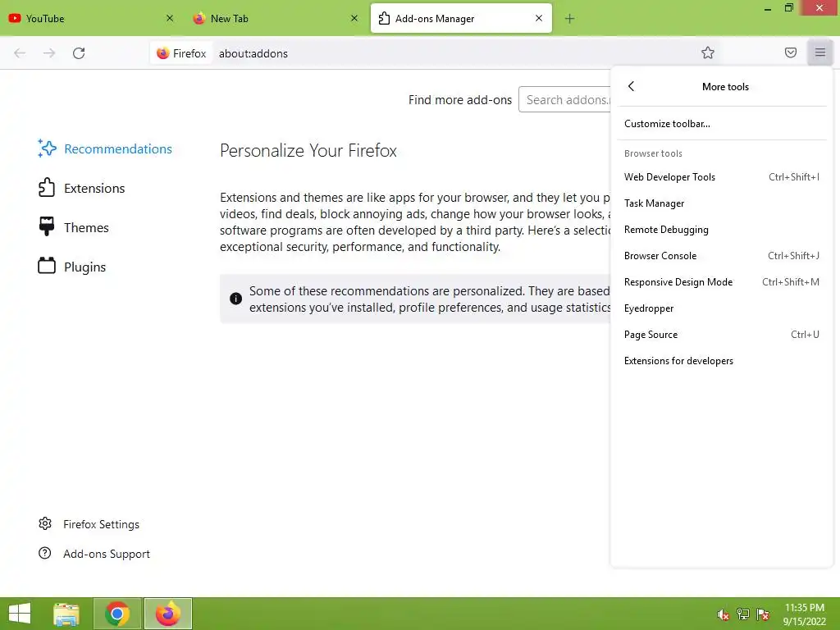Open Task Manager from More tools

[x=722, y=203]
